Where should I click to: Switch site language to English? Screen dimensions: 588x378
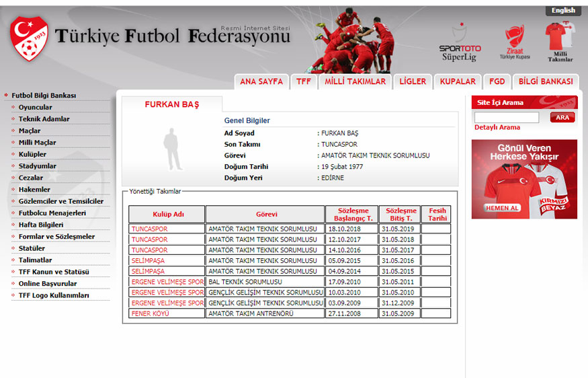tap(563, 10)
